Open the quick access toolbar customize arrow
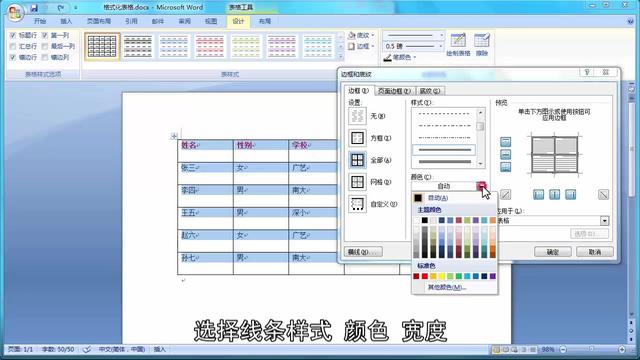Screen dimensions: 640x360 pos(76,8)
